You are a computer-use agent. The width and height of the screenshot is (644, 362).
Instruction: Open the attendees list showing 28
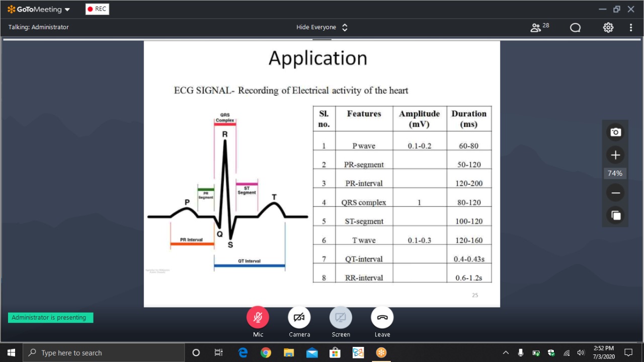pos(539,27)
